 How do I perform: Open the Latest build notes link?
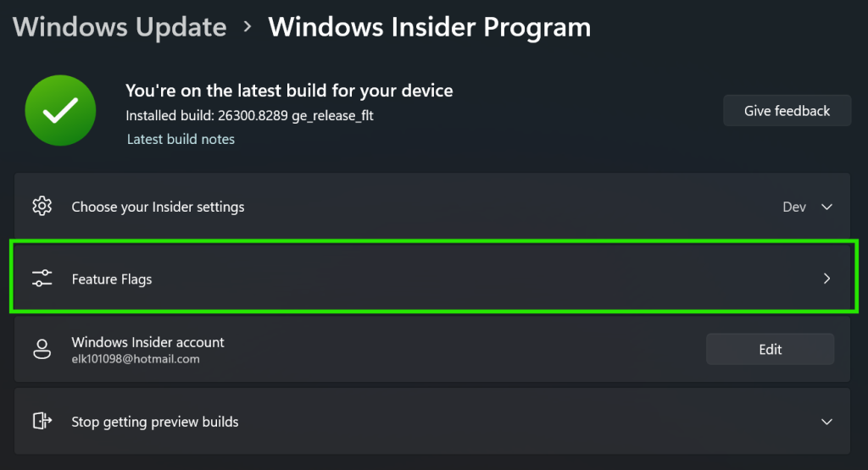[181, 139]
